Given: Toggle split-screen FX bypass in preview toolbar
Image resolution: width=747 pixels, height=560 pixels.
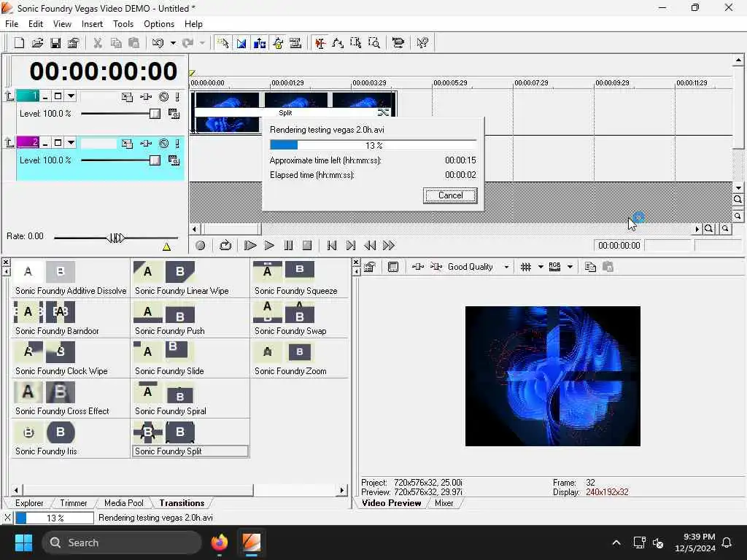Looking at the screenshot, I should pyautogui.click(x=436, y=267).
